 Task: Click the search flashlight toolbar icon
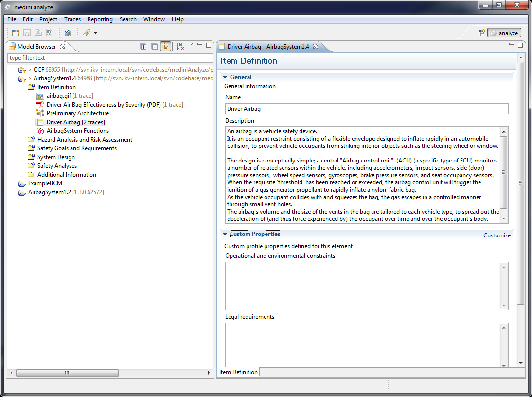(x=87, y=33)
